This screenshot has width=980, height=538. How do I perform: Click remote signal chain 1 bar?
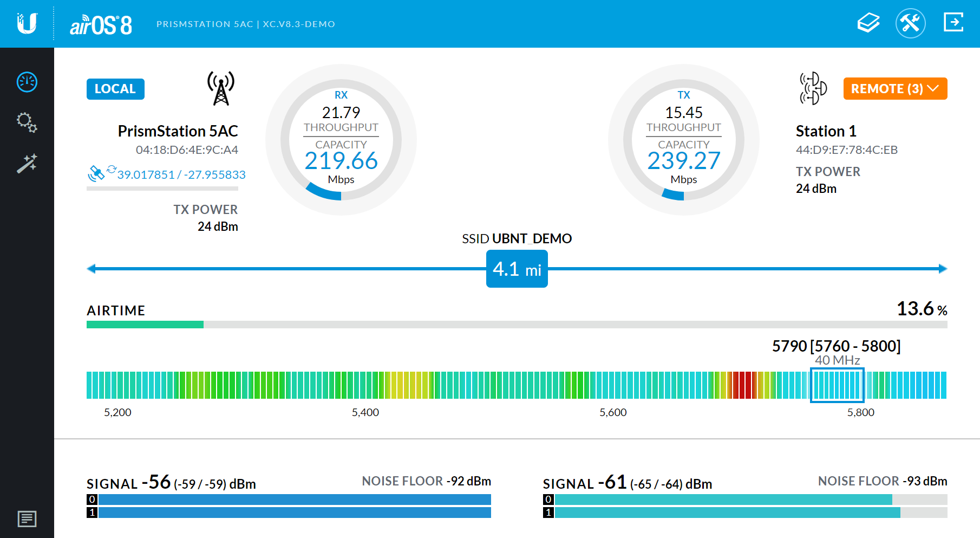pyautogui.click(x=751, y=513)
